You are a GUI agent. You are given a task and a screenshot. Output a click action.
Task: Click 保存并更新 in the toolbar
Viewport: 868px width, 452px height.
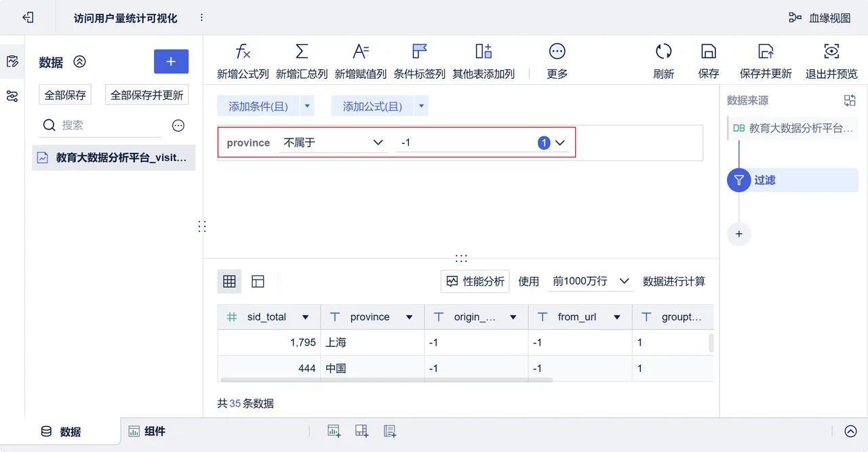[766, 61]
